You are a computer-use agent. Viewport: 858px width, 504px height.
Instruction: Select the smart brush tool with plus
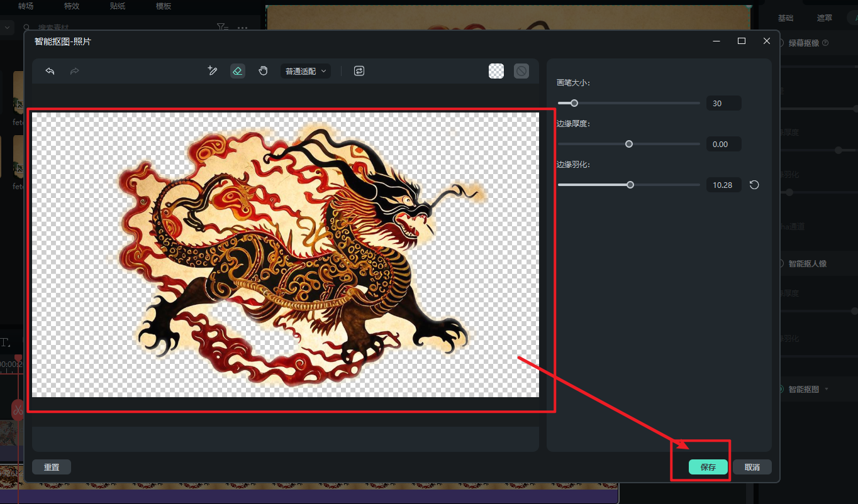point(213,71)
